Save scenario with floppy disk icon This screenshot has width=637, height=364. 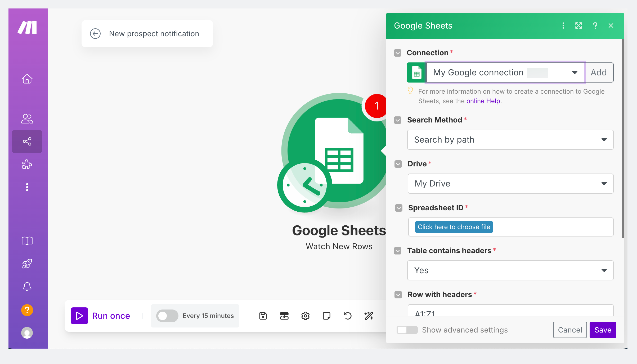pos(263,316)
